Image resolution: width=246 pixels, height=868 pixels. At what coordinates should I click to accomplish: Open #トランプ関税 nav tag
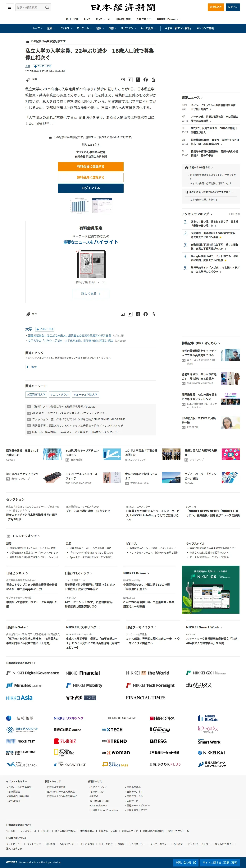(x=205, y=28)
